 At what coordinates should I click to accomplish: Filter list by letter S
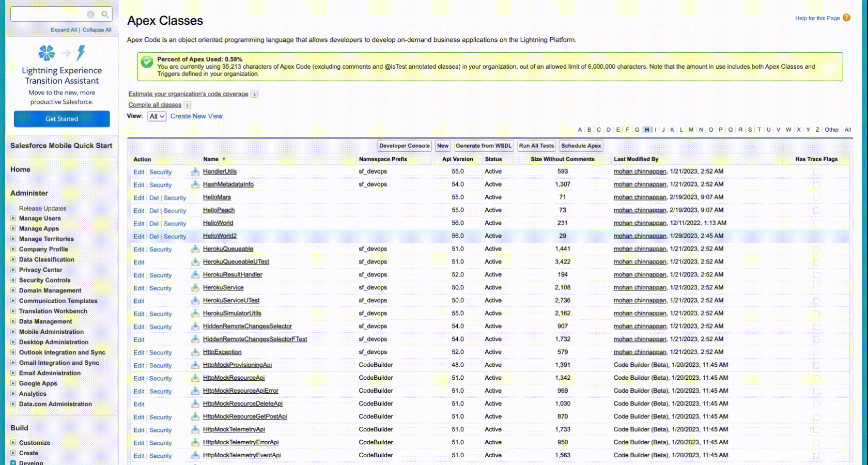point(750,130)
